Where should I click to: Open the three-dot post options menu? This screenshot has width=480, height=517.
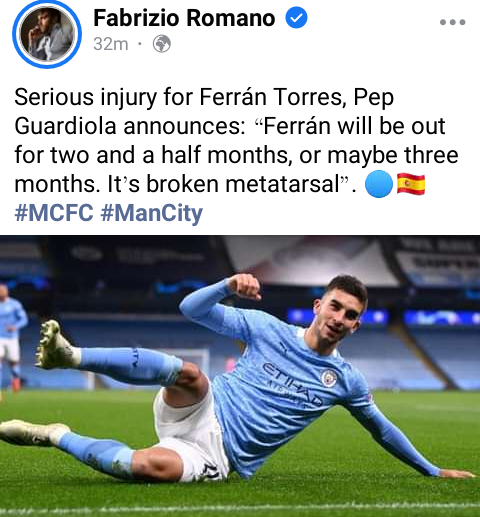(452, 22)
